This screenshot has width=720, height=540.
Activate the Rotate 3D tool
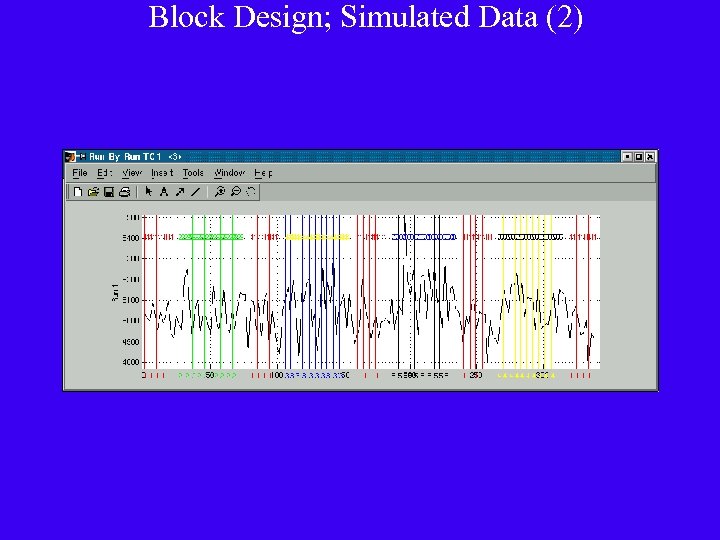point(251,192)
